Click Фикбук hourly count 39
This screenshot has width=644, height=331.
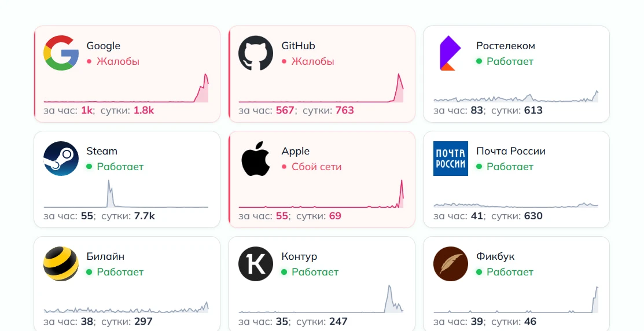point(476,321)
